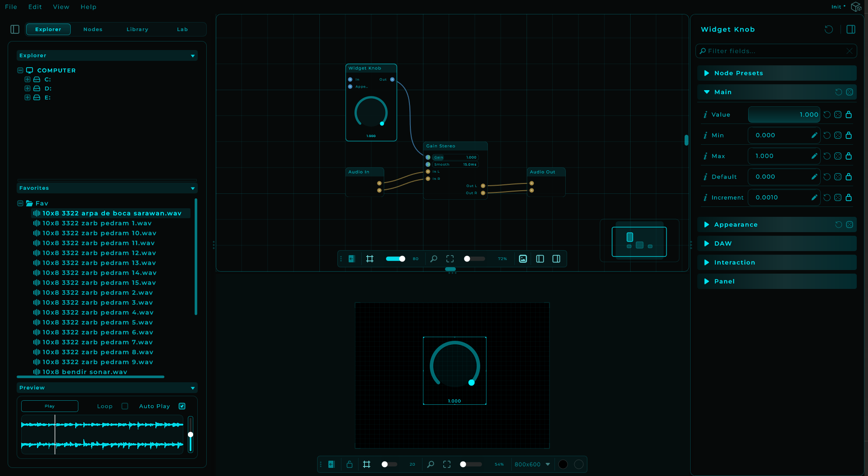Screen dimensions: 868x476
Task: Disable Auto Play in the Preview panel
Action: (182, 406)
